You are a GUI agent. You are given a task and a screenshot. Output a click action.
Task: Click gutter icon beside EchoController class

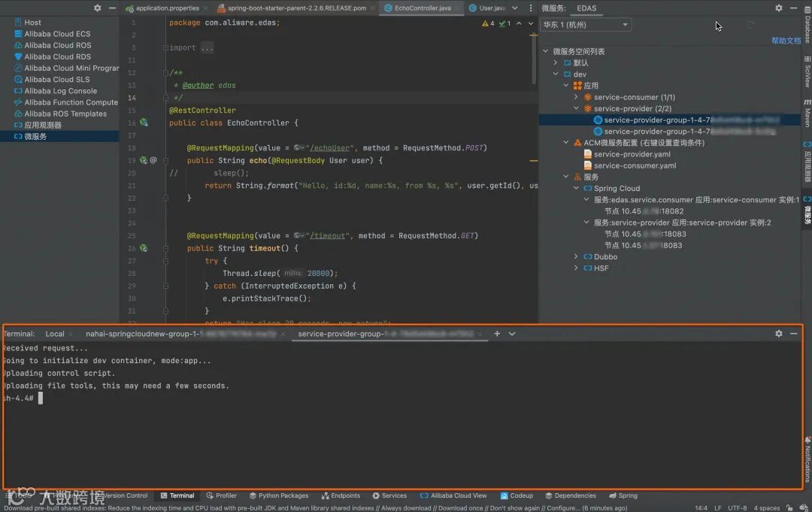(x=144, y=123)
